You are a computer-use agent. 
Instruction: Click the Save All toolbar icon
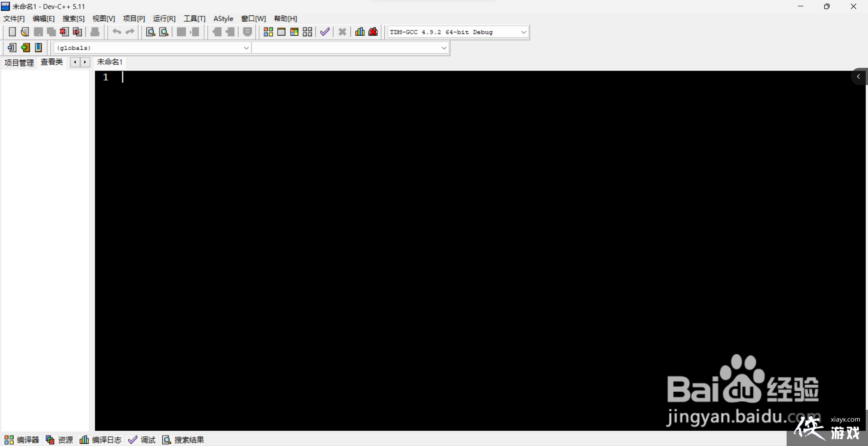click(52, 32)
